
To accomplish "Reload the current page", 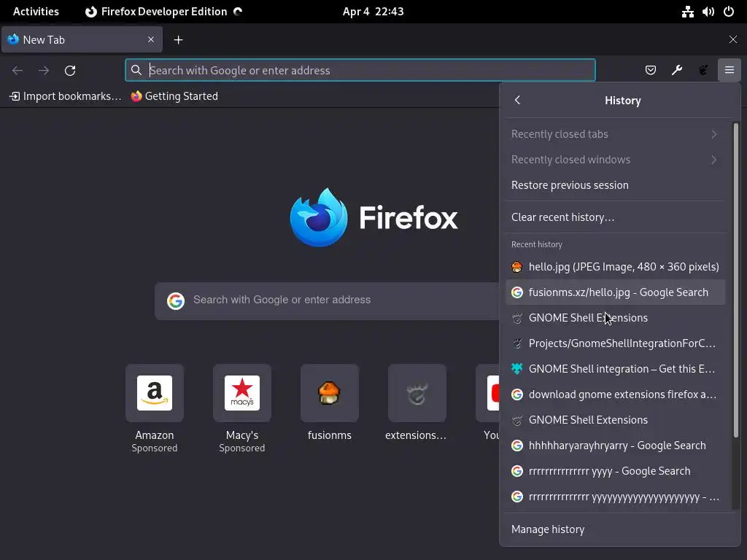I will pyautogui.click(x=70, y=71).
